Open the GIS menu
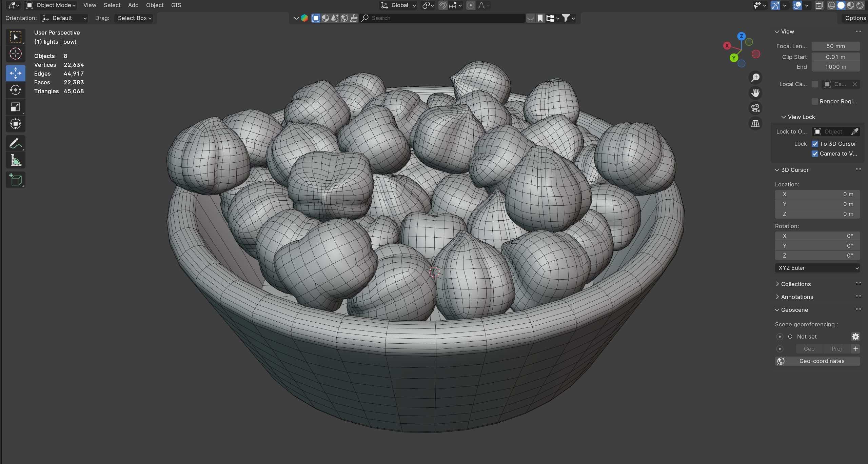Screen dimensions: 868x464 (176, 5)
